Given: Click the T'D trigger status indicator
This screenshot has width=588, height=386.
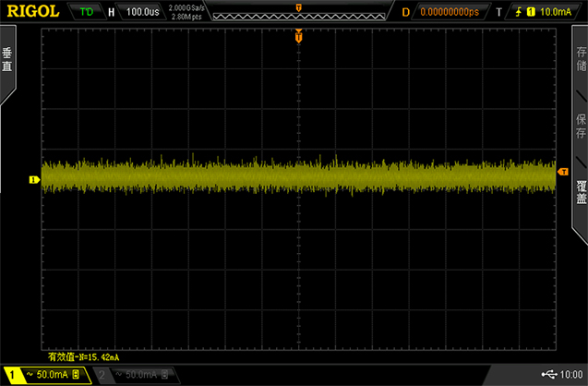Looking at the screenshot, I should click(86, 12).
